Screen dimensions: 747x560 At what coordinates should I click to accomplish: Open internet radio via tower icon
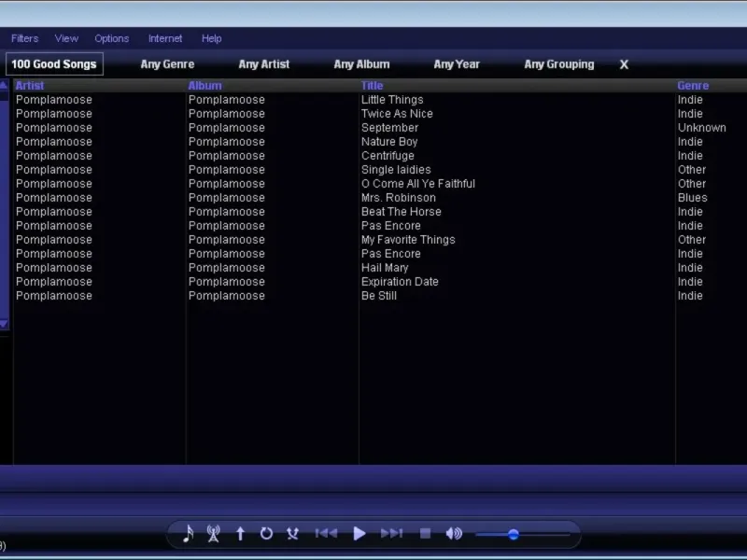tap(214, 533)
